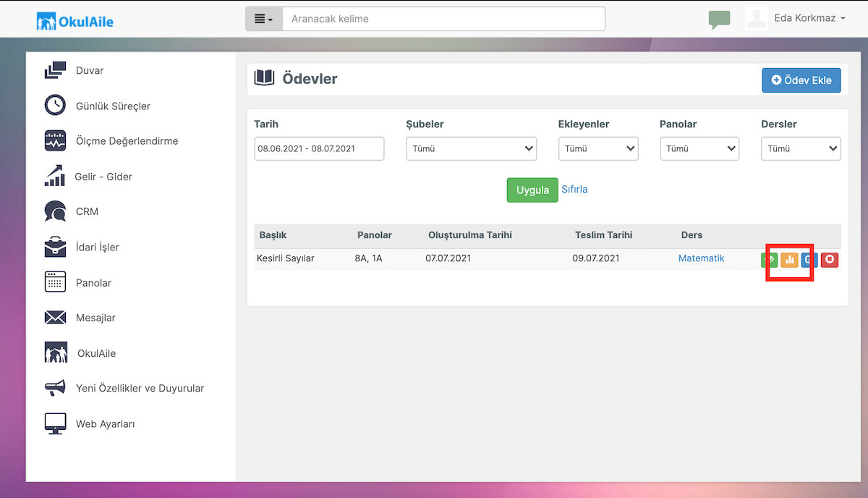Click the Panolar calendar grid icon
Image resolution: width=868 pixels, height=498 pixels.
coord(55,282)
